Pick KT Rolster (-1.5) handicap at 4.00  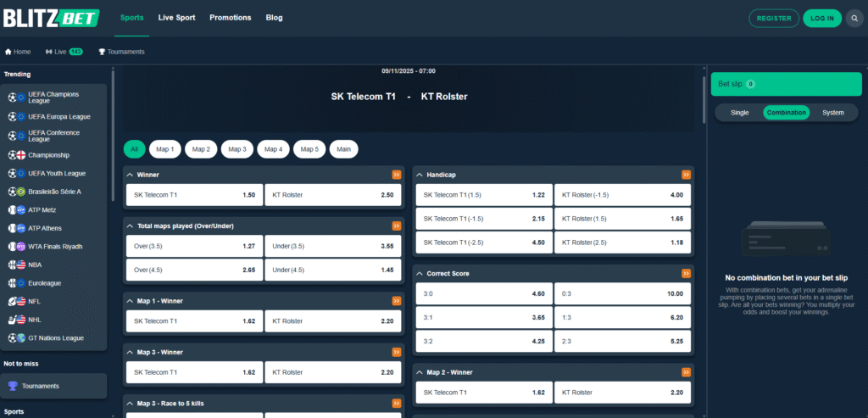click(x=623, y=195)
